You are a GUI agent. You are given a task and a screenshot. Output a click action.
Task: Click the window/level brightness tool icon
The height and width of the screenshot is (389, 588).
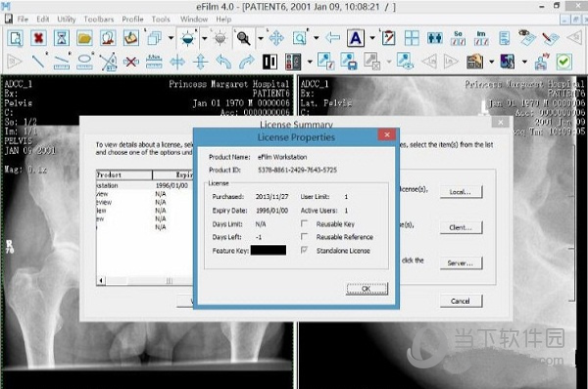(187, 38)
